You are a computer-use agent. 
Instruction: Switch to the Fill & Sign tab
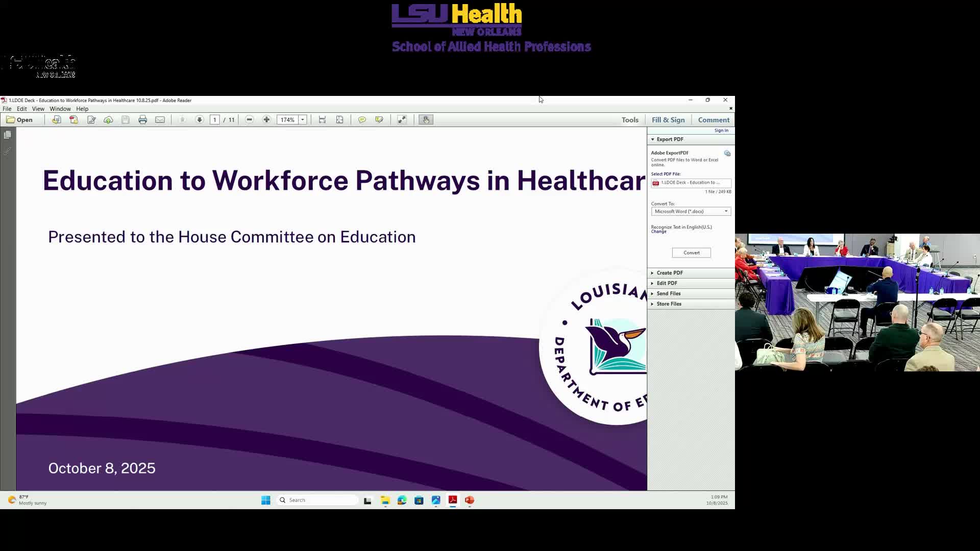pyautogui.click(x=668, y=120)
